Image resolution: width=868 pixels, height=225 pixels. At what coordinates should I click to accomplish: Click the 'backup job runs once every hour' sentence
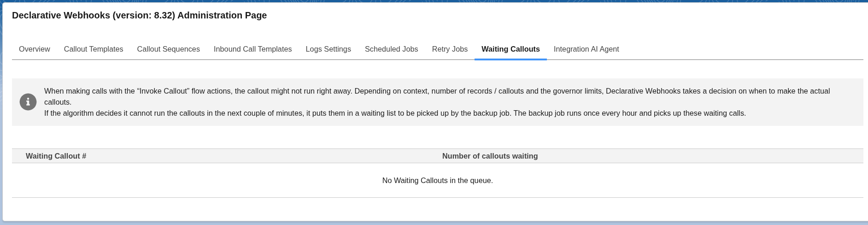[x=629, y=113]
